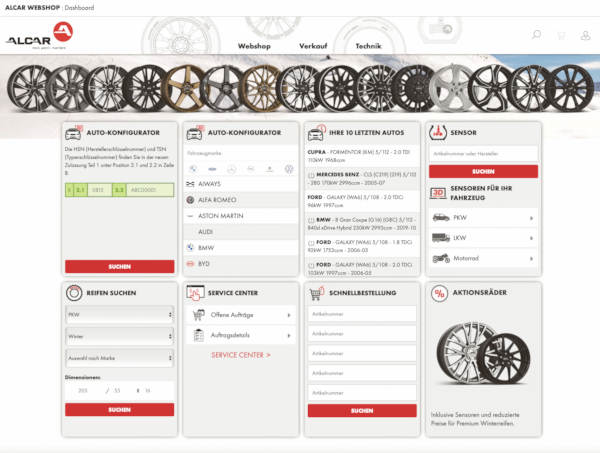Open the search magnifier in the header
The image size is (600, 453).
click(536, 35)
